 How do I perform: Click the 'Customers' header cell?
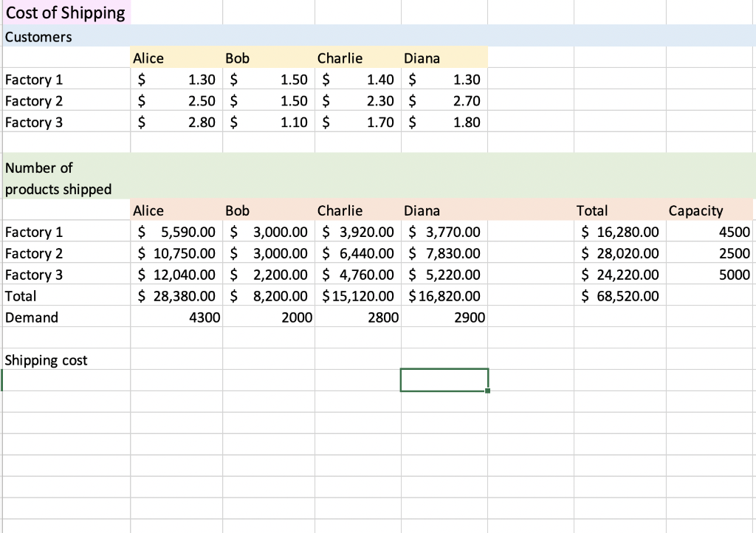(66, 36)
